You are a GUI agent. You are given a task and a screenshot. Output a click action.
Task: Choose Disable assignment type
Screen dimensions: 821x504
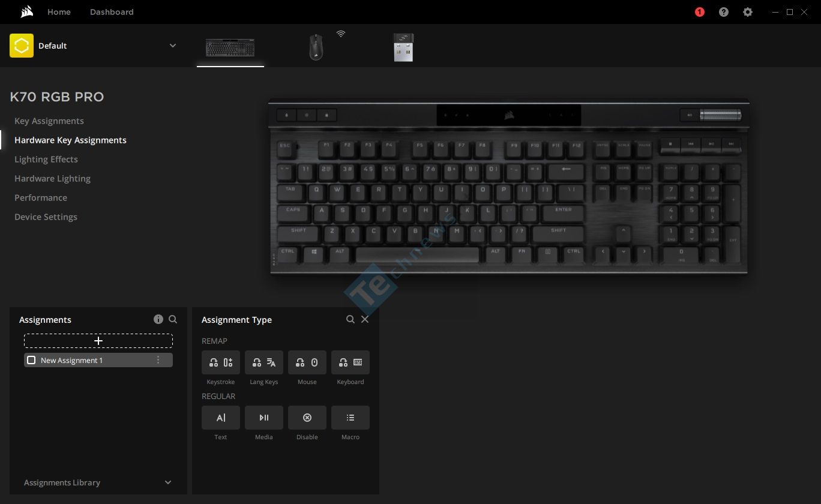pos(307,418)
